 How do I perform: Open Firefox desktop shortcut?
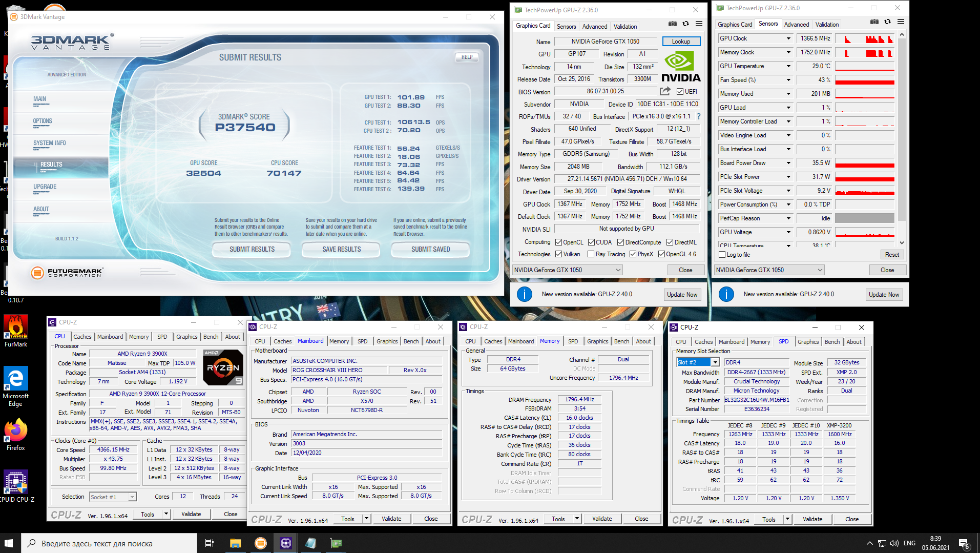pos(16,435)
